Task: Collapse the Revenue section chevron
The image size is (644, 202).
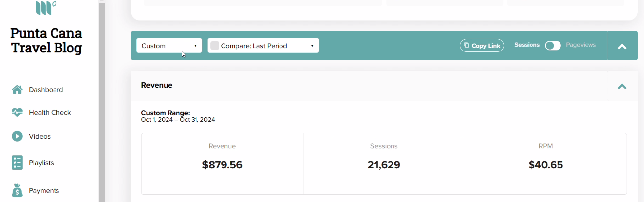Action: coord(622,86)
